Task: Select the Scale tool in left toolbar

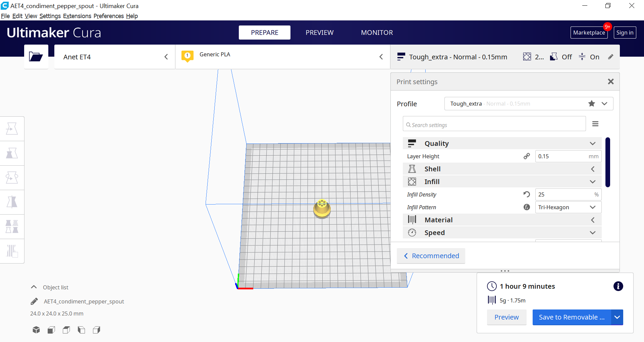Action: 12,153
